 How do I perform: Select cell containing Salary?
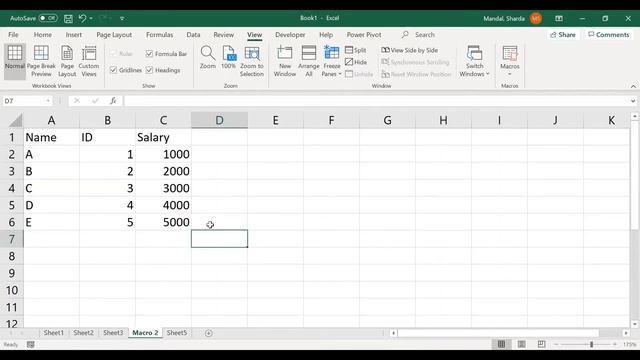tap(163, 138)
